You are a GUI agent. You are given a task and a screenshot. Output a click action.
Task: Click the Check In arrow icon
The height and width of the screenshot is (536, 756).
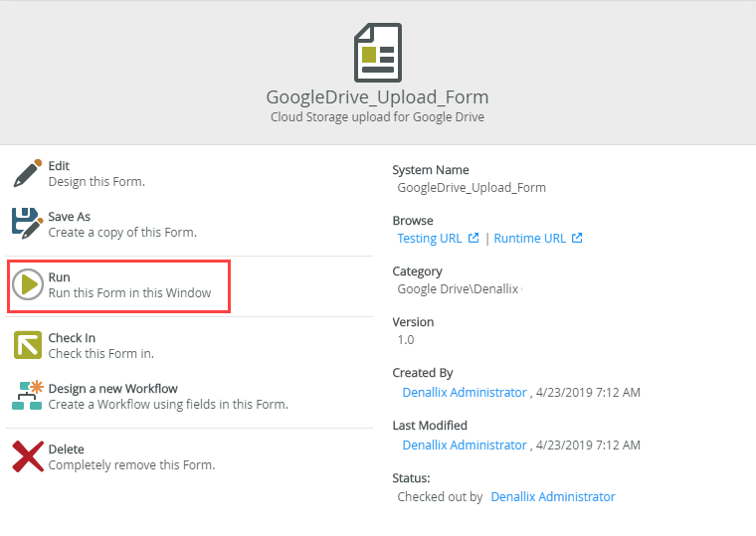28,345
